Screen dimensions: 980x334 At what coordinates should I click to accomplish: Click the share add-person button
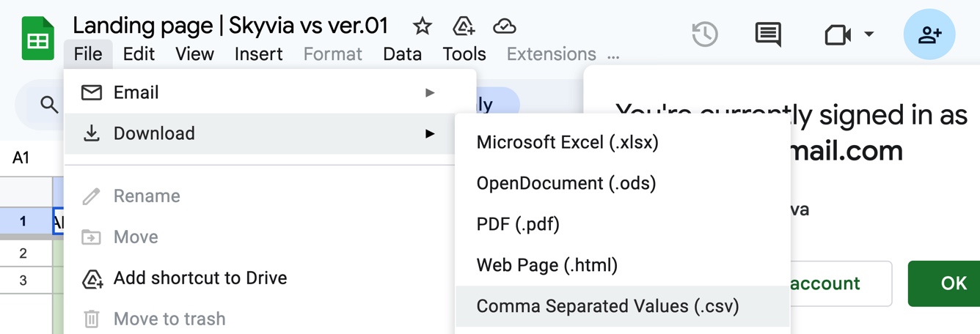[929, 34]
